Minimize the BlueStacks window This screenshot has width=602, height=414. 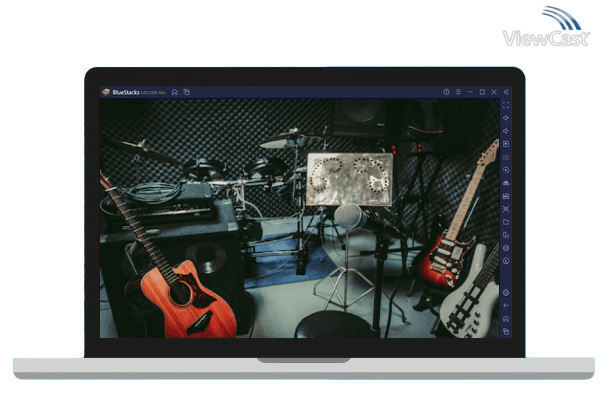pos(470,92)
